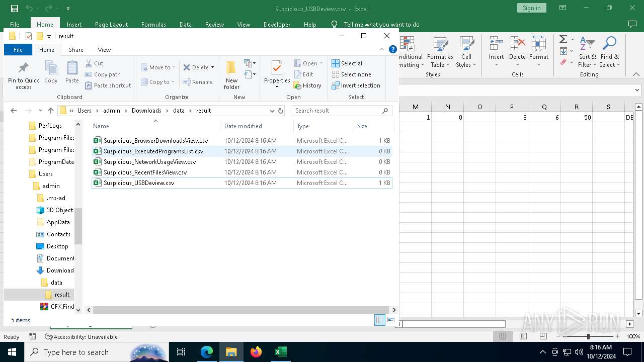This screenshot has height=362, width=644.
Task: Switch to large icons view layout
Action: pos(391,320)
